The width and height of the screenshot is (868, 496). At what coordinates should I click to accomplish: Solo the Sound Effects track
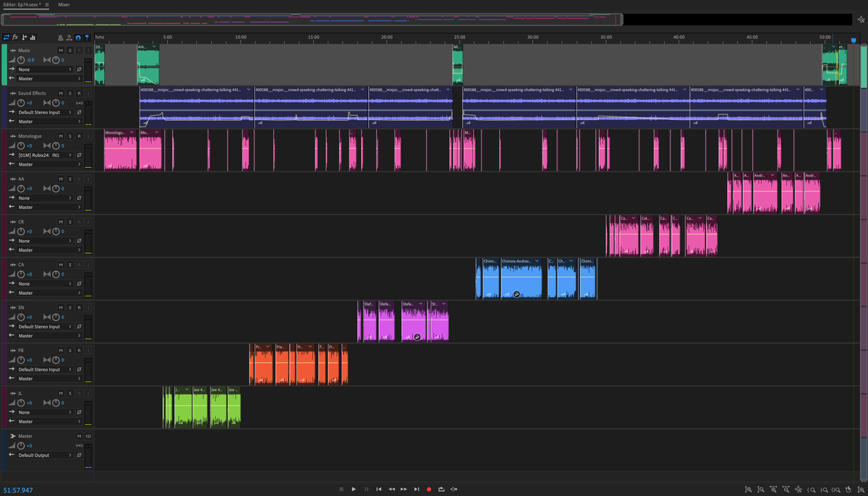(70, 93)
